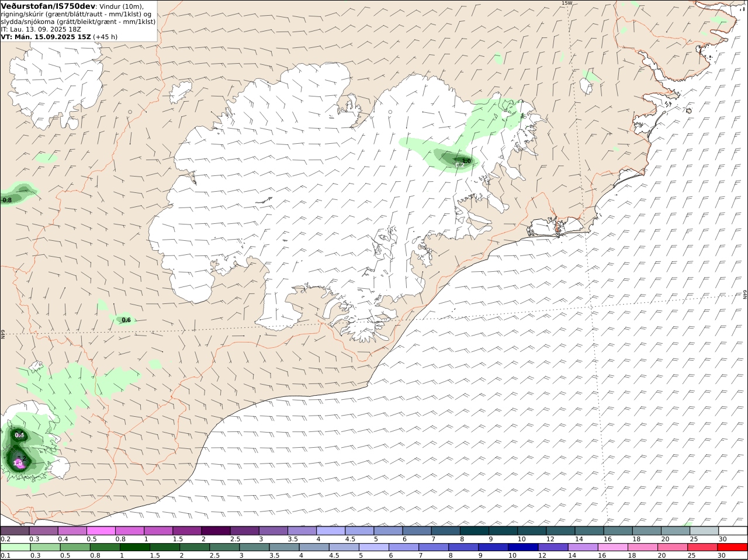
Task: Click the '0.1' label under the lower legend
Action: 6,556
